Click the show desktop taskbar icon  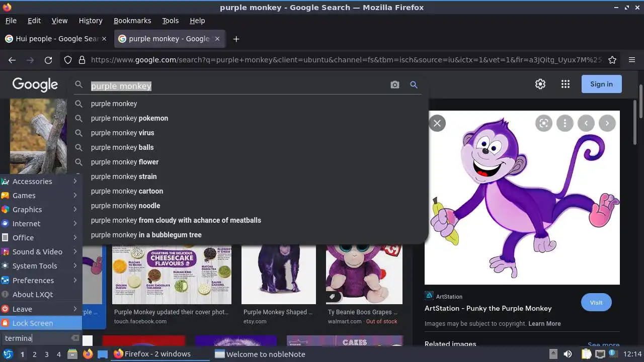coord(103,354)
